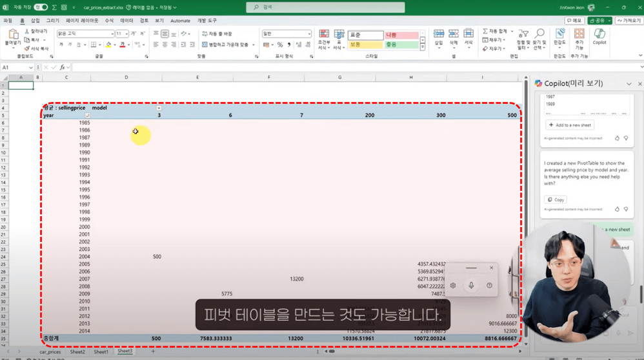Click the formula bar input
The image size is (644, 360).
(356, 67)
